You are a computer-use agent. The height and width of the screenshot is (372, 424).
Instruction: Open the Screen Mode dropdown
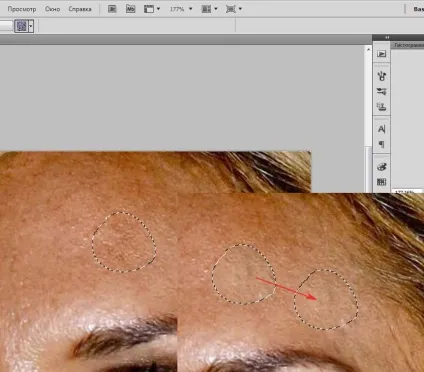click(x=234, y=9)
